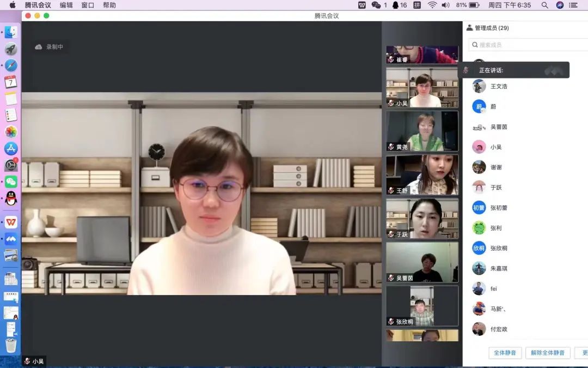
Task: Click the blue 蔚 avatar in member list
Action: (479, 107)
